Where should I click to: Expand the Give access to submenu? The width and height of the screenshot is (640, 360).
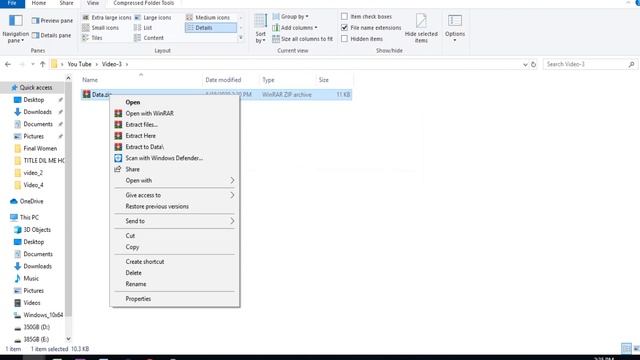click(x=176, y=195)
